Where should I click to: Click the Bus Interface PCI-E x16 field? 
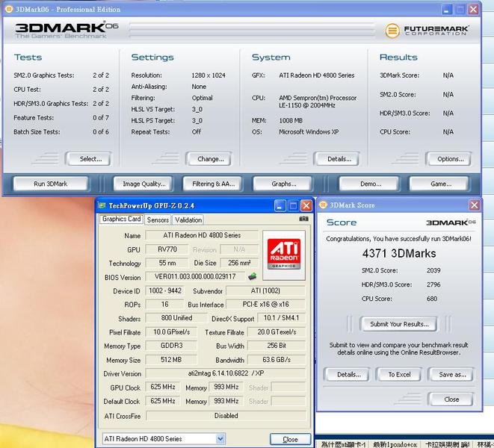265,305
